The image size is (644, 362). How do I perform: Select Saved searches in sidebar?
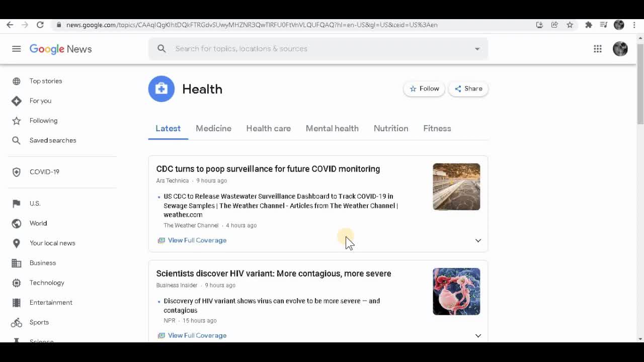(x=53, y=140)
